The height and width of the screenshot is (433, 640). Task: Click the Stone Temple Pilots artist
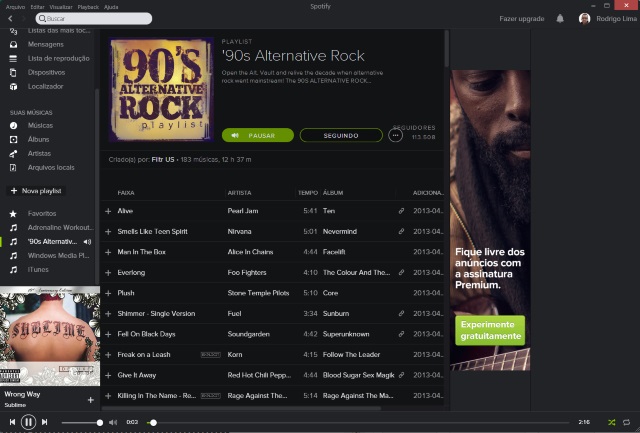(258, 293)
